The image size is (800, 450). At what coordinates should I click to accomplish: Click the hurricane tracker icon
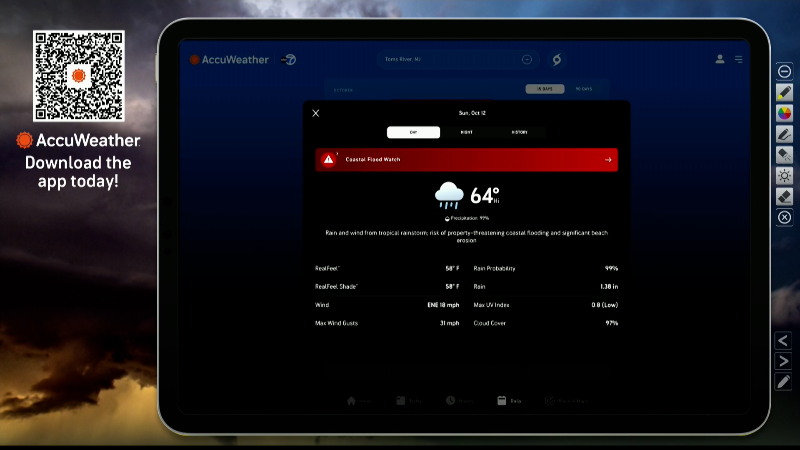tap(557, 60)
